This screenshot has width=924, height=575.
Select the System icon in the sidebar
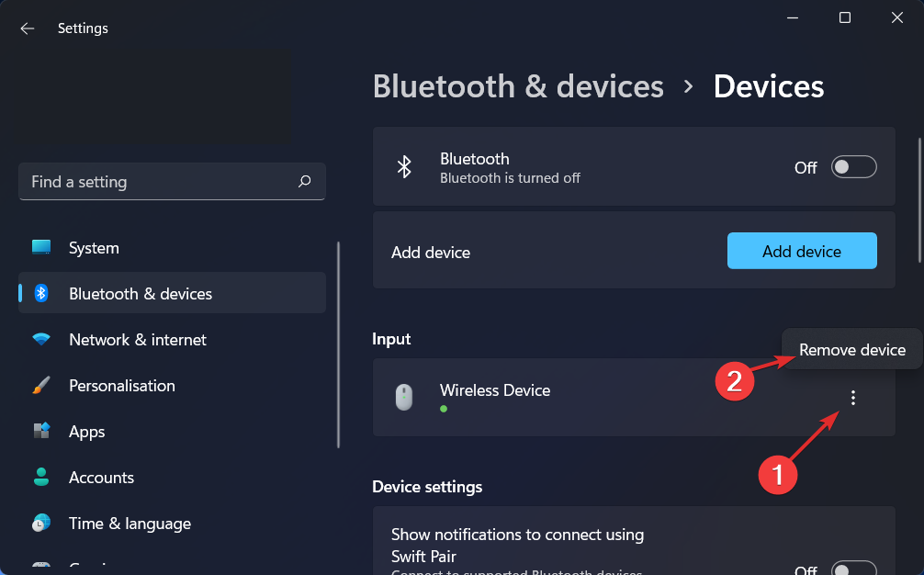point(41,247)
